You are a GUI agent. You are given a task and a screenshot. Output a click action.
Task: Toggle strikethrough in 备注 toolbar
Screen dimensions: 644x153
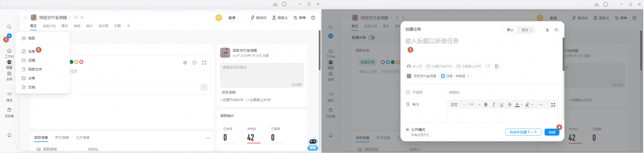pyautogui.click(x=510, y=105)
